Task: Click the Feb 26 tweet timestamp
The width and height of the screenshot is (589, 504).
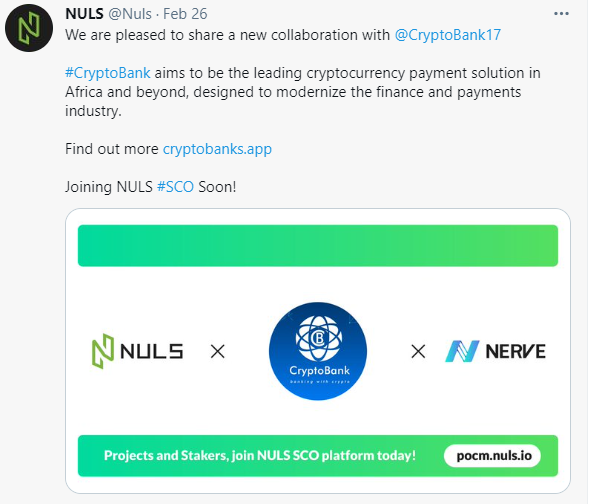Action: tap(185, 14)
